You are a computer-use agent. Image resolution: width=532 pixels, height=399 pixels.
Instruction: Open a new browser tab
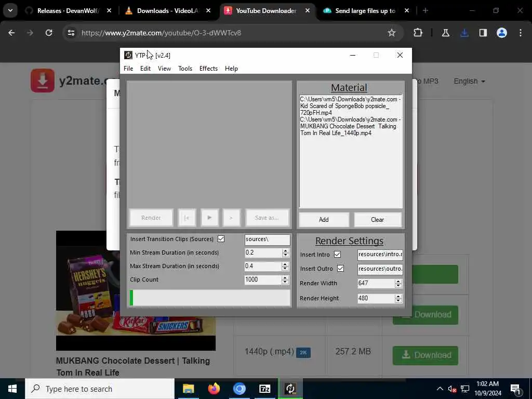pyautogui.click(x=425, y=11)
